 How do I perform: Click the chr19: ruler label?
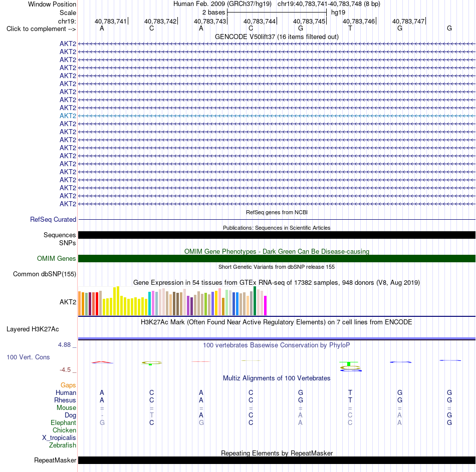coord(67,21)
